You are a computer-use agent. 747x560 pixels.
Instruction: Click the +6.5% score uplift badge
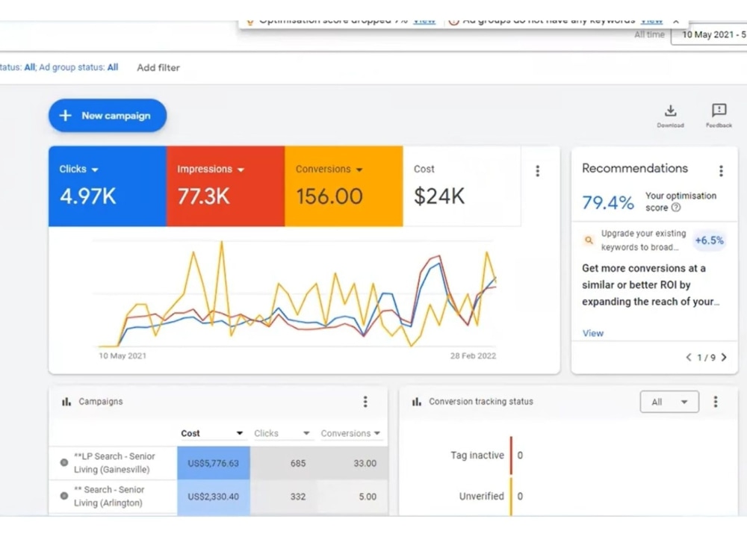[709, 240]
